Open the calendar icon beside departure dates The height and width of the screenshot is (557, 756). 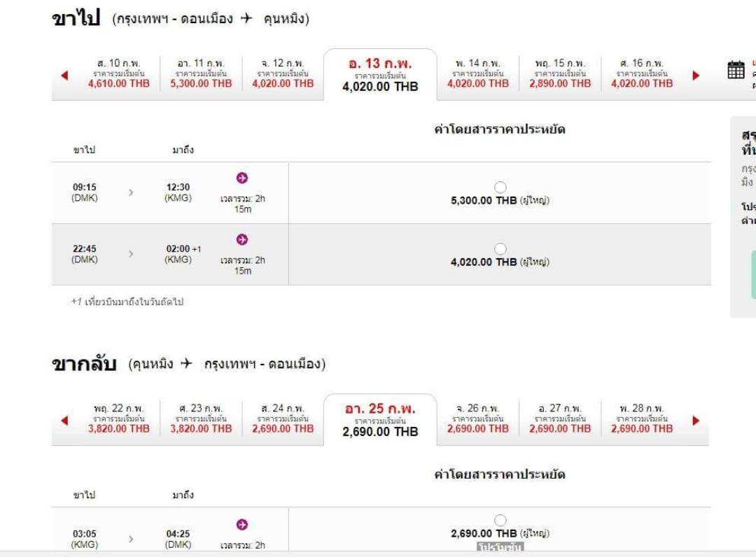point(736,70)
